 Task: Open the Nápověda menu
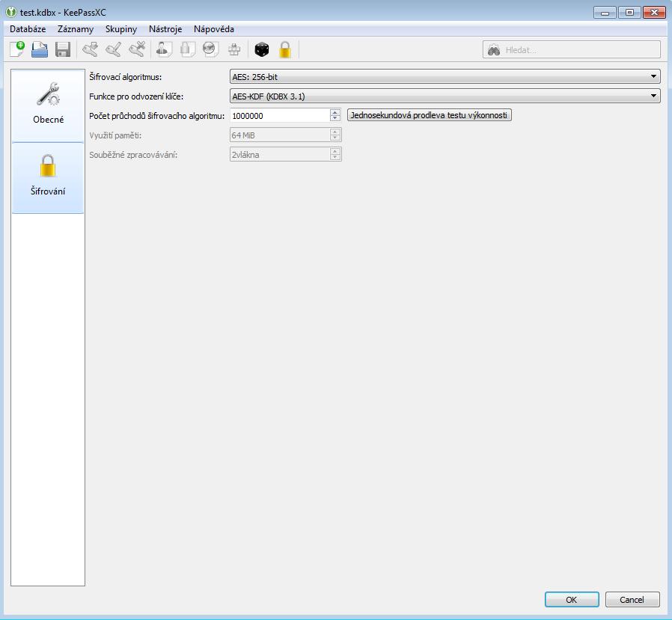(214, 29)
